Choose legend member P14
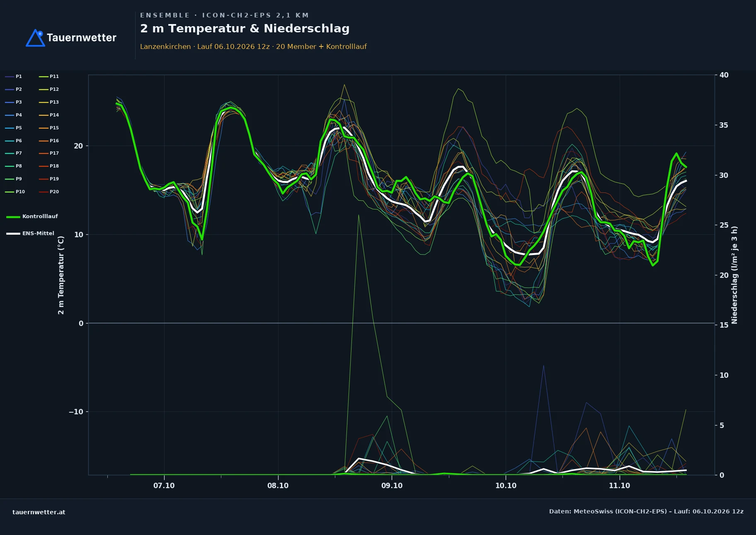This screenshot has width=756, height=535. coord(49,115)
